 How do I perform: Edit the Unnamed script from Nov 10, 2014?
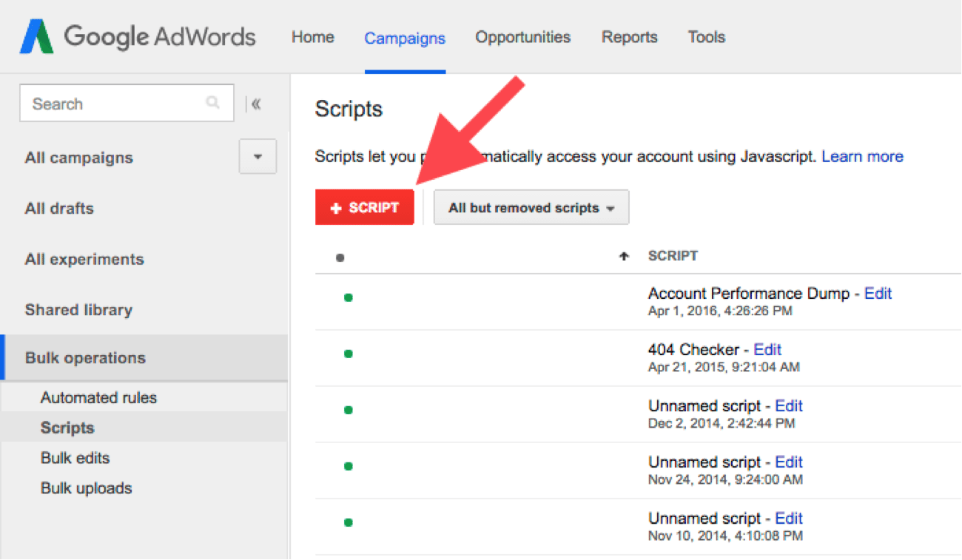789,519
